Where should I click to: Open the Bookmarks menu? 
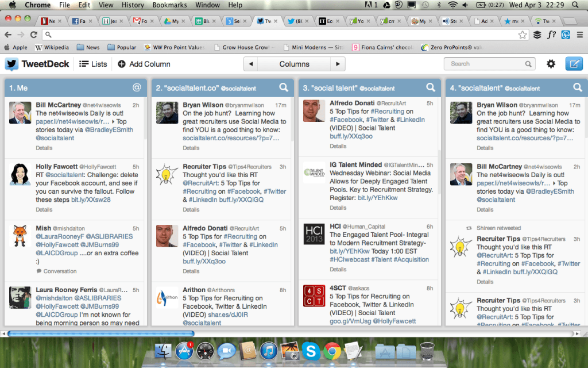pyautogui.click(x=169, y=5)
